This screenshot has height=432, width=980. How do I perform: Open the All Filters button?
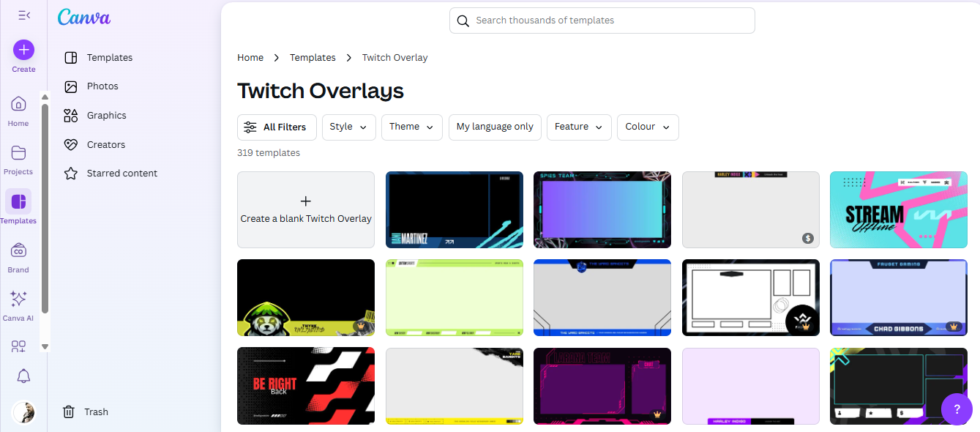pyautogui.click(x=277, y=127)
